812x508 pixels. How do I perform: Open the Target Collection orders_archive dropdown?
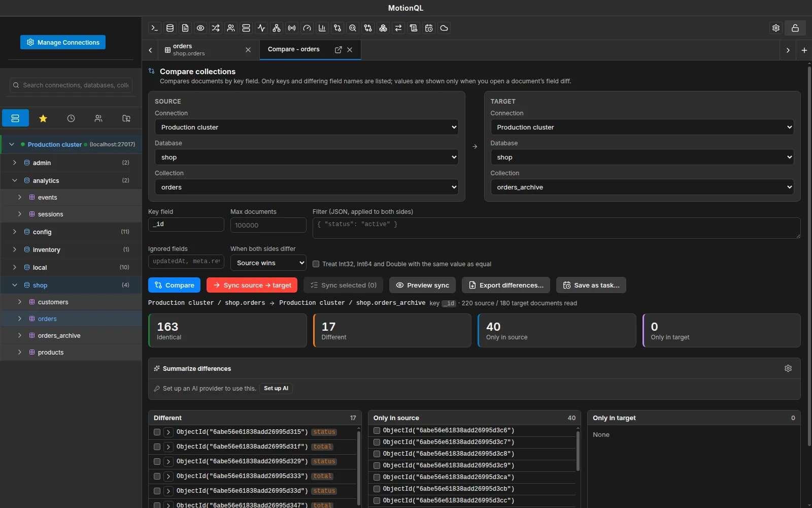(x=642, y=187)
